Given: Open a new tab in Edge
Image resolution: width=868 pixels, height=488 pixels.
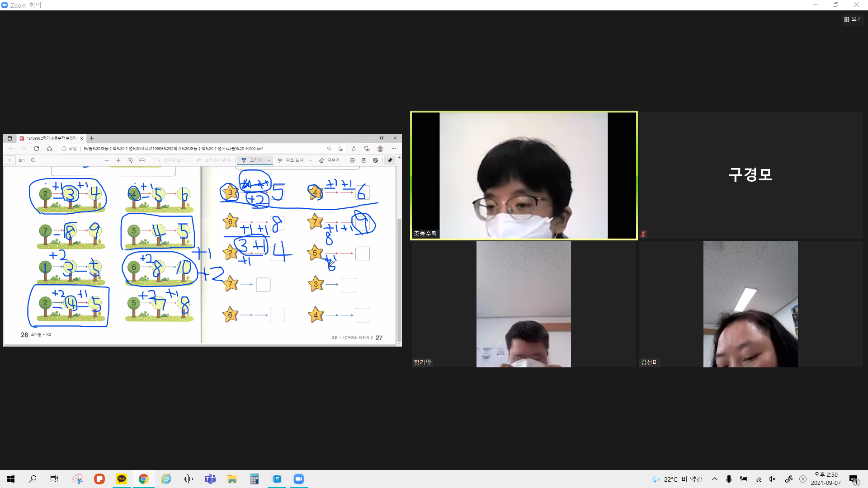Looking at the screenshot, I should [91, 138].
